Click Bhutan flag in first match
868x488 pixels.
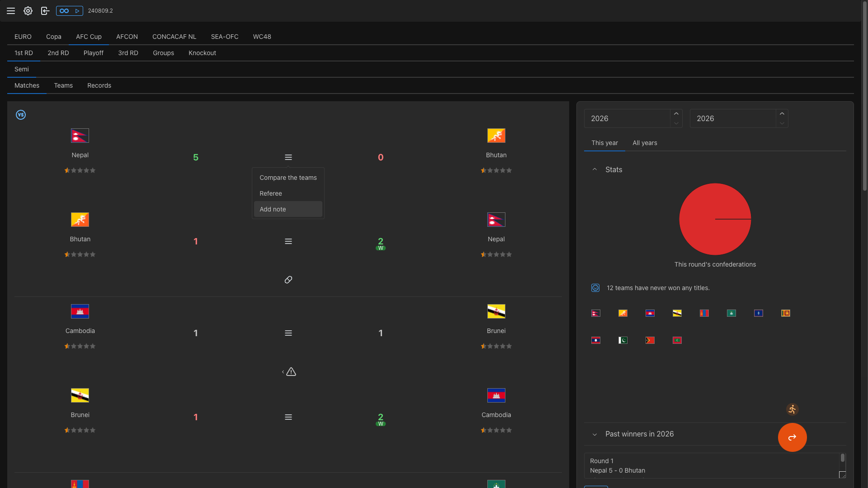(x=496, y=136)
